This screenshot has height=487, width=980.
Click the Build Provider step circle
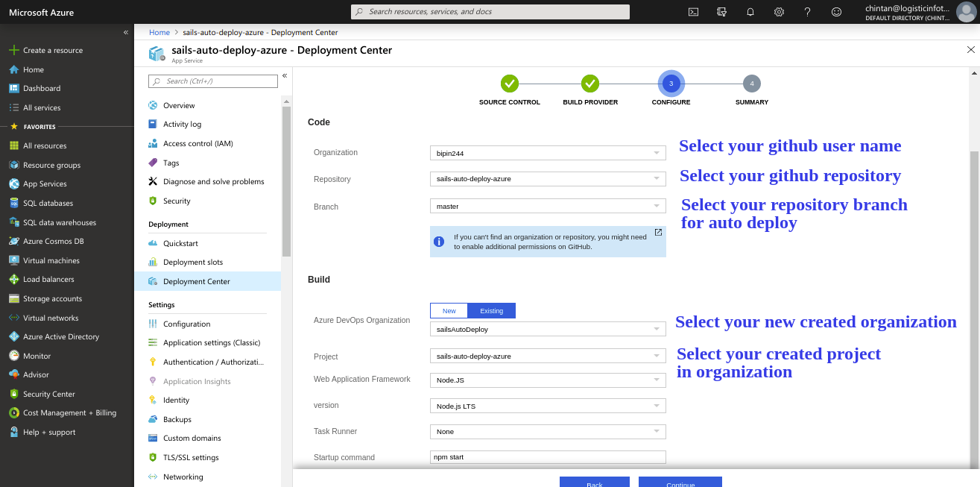click(590, 84)
